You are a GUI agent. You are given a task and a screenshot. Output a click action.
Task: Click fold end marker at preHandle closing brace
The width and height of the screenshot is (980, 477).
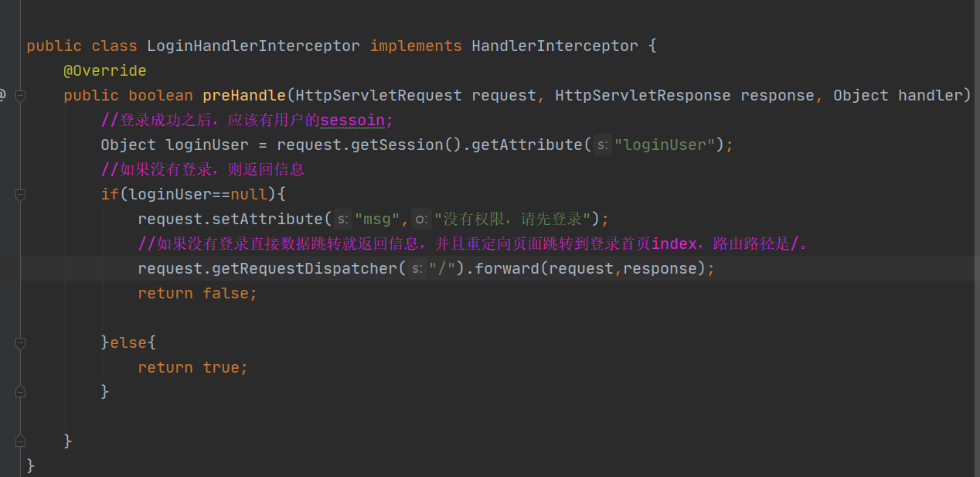pos(21,441)
